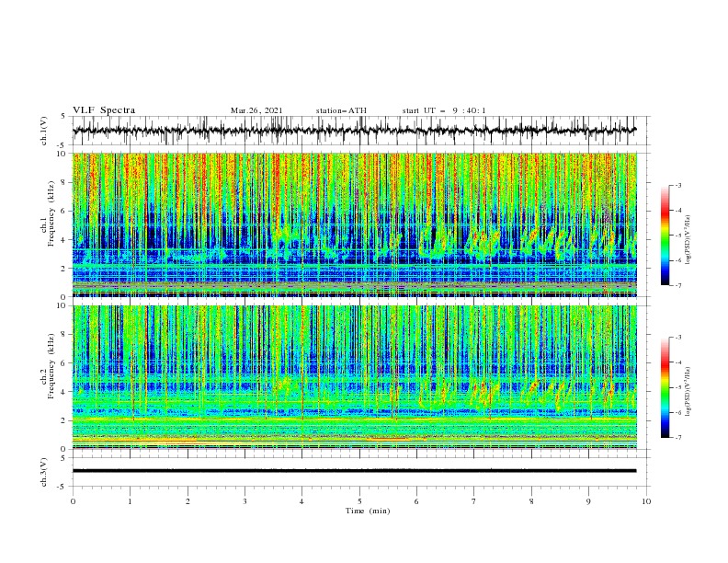Select the "start UT = 9 :40: 1" text
The height and width of the screenshot is (563, 728).
click(444, 110)
